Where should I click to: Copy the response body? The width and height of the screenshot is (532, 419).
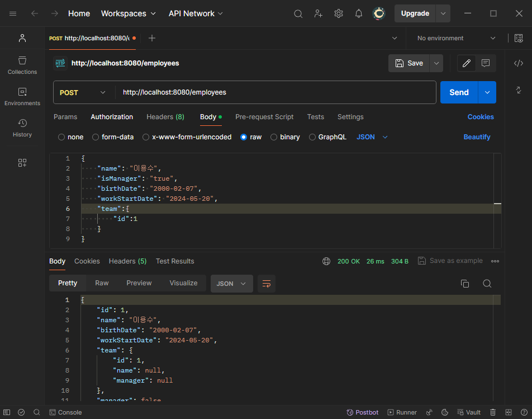tap(465, 284)
